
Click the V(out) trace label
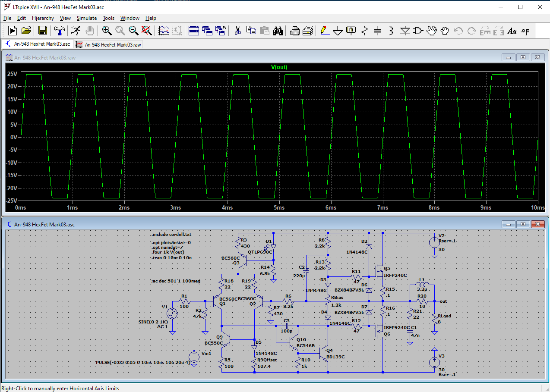tap(279, 67)
